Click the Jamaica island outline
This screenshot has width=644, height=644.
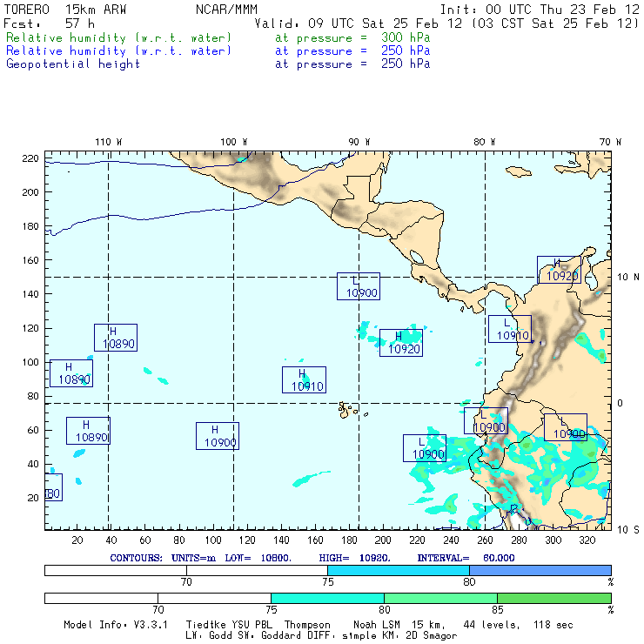coord(519,171)
